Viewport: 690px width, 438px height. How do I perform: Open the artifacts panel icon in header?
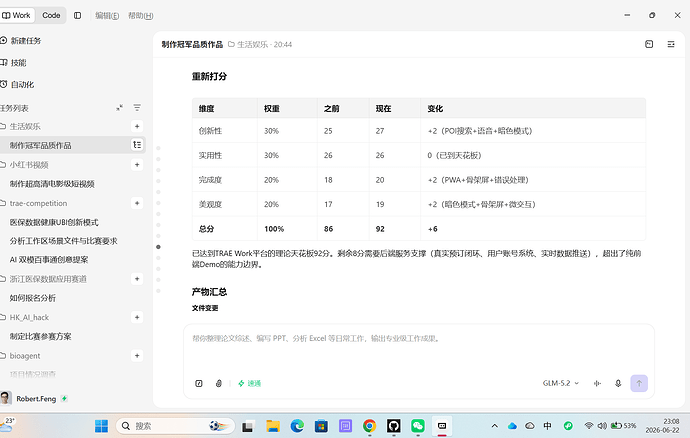click(649, 44)
